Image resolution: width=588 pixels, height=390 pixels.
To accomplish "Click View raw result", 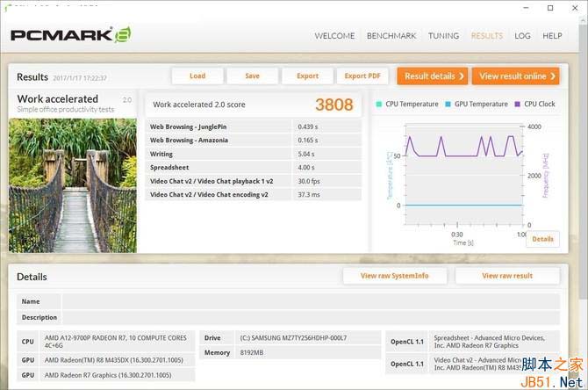I will 507,276.
